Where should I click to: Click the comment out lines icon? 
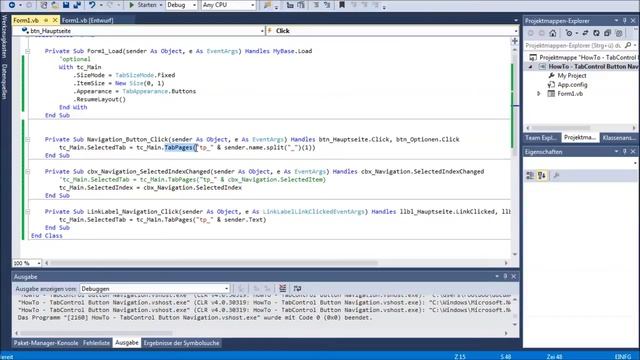(316, 5)
